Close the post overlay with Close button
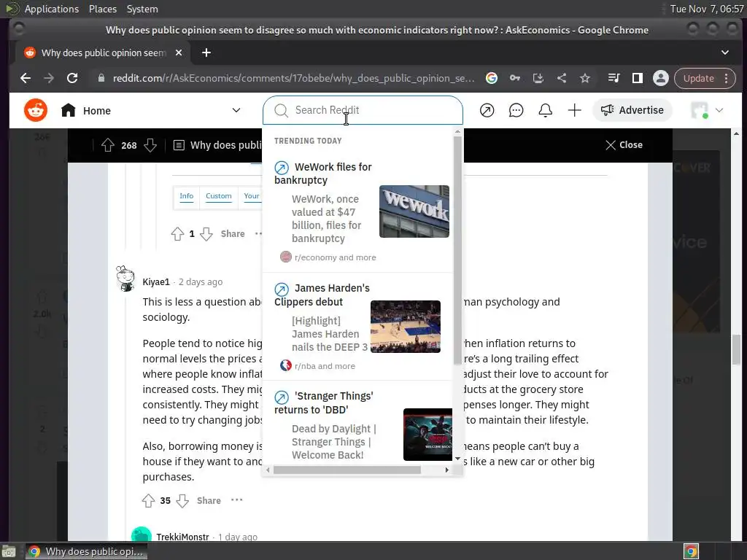This screenshot has width=747, height=560. (x=624, y=145)
